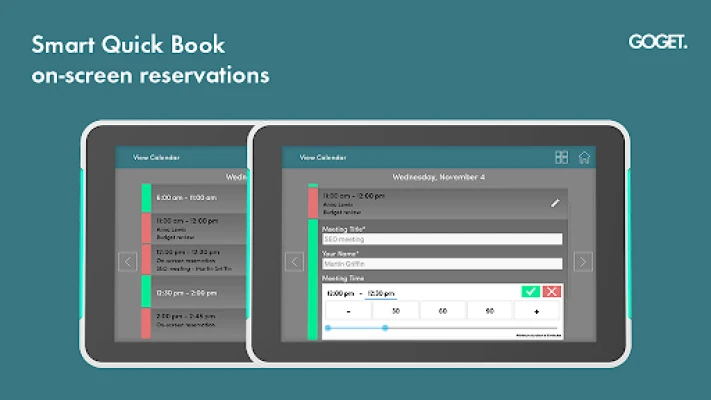Click the 12:30 pm end time field
The width and height of the screenshot is (711, 400).
pyautogui.click(x=380, y=293)
